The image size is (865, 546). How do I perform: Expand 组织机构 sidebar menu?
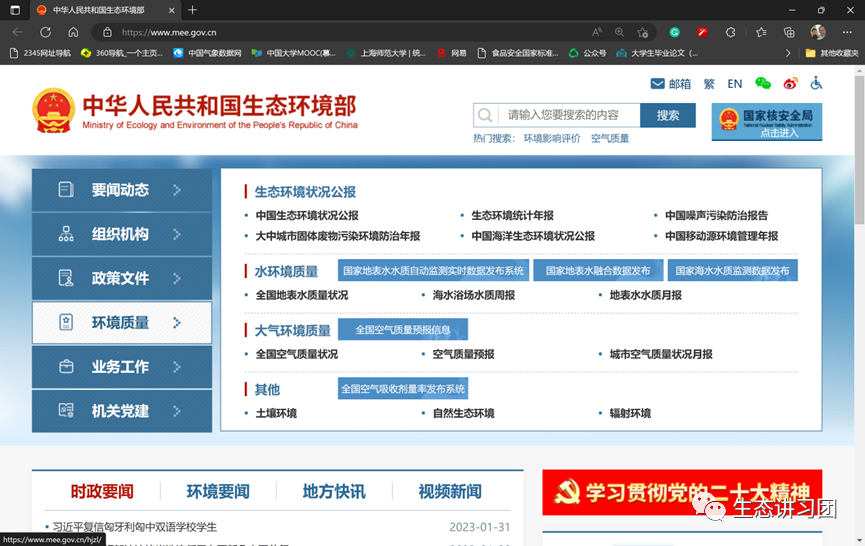pos(122,234)
